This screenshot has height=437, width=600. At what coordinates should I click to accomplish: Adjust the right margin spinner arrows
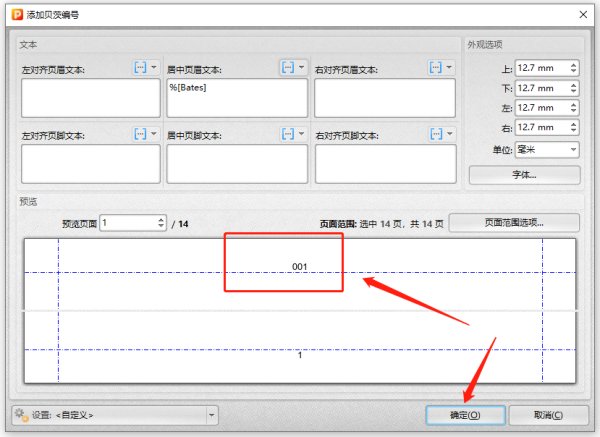pyautogui.click(x=573, y=127)
